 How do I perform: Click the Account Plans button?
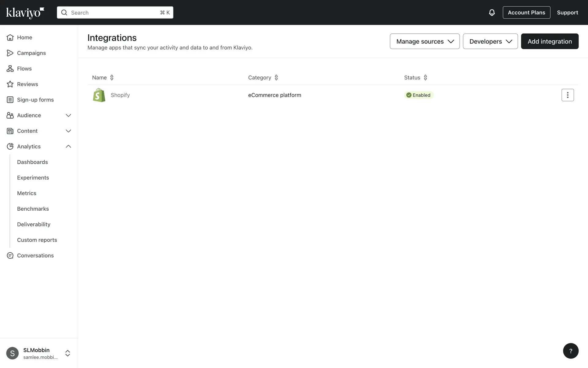pos(526,13)
